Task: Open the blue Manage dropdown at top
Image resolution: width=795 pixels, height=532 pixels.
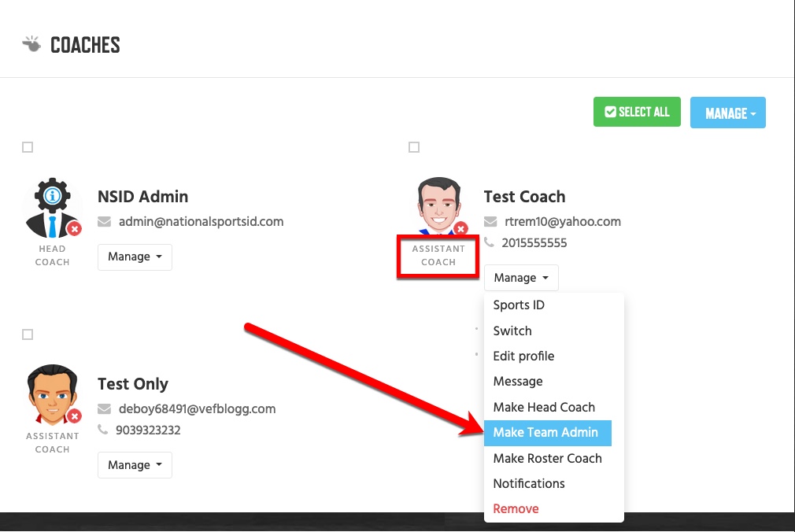Action: pyautogui.click(x=728, y=113)
